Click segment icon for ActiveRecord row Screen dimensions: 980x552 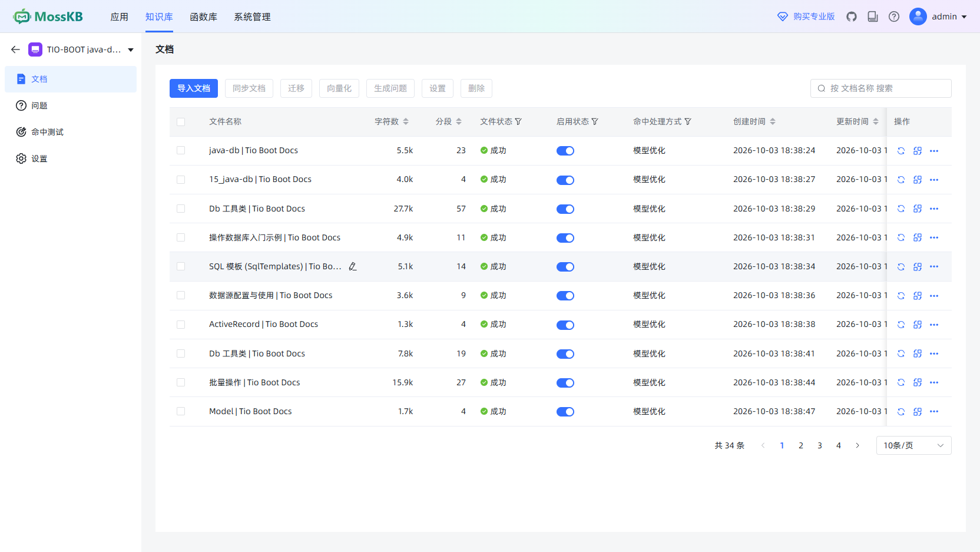[918, 325]
